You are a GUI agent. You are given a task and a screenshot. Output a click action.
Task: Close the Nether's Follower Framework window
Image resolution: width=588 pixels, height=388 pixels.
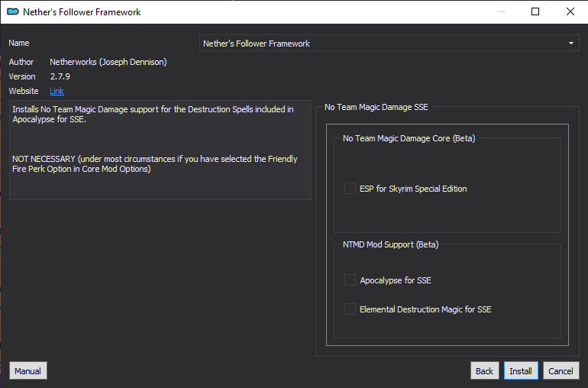(x=570, y=11)
